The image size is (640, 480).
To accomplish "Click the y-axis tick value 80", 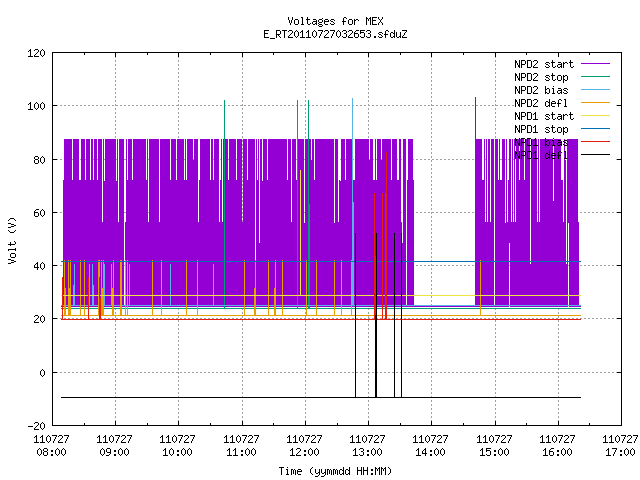I will click(x=40, y=160).
